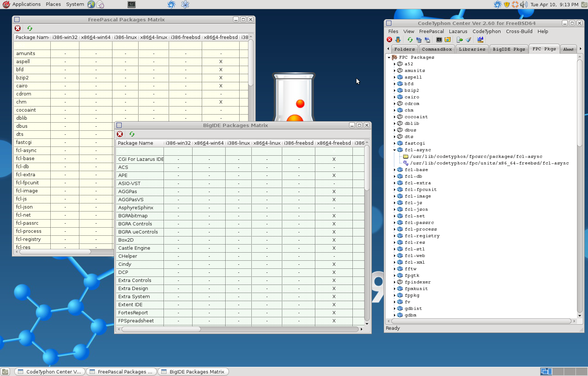588x376 pixels.
Task: Click the x8664-freebsd column header in BigIDE matrix
Action: (x=334, y=143)
